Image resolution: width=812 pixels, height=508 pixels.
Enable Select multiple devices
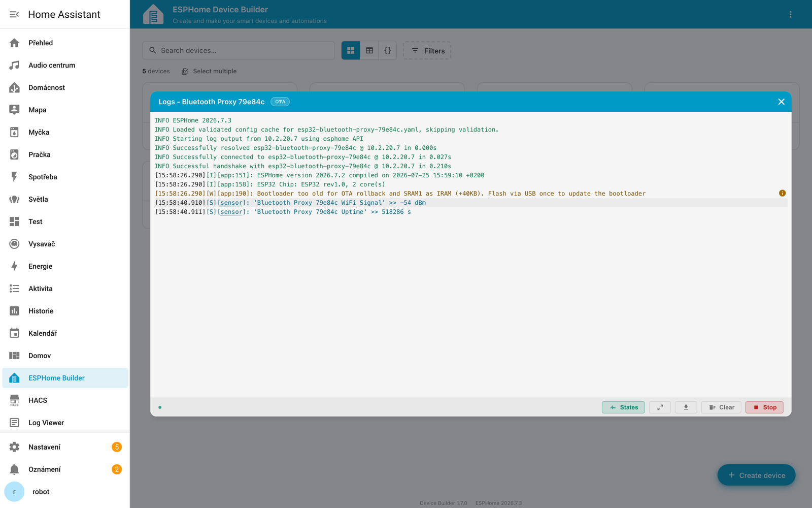pos(209,71)
